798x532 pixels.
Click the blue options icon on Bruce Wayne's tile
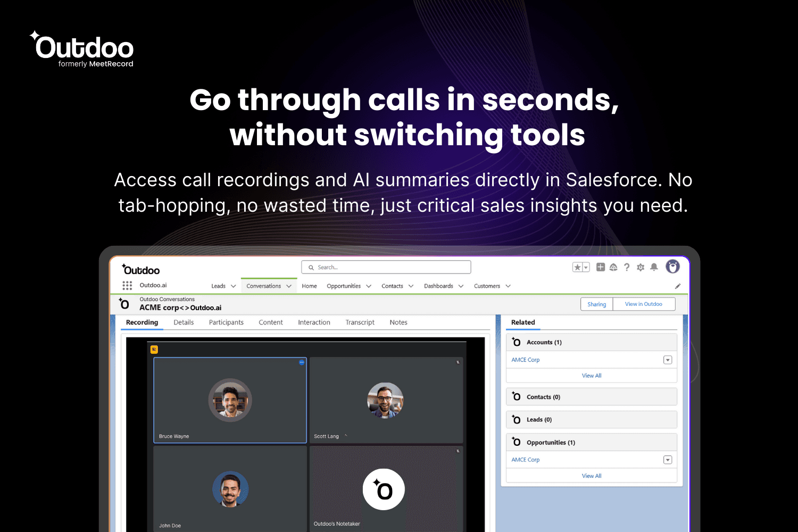point(302,362)
